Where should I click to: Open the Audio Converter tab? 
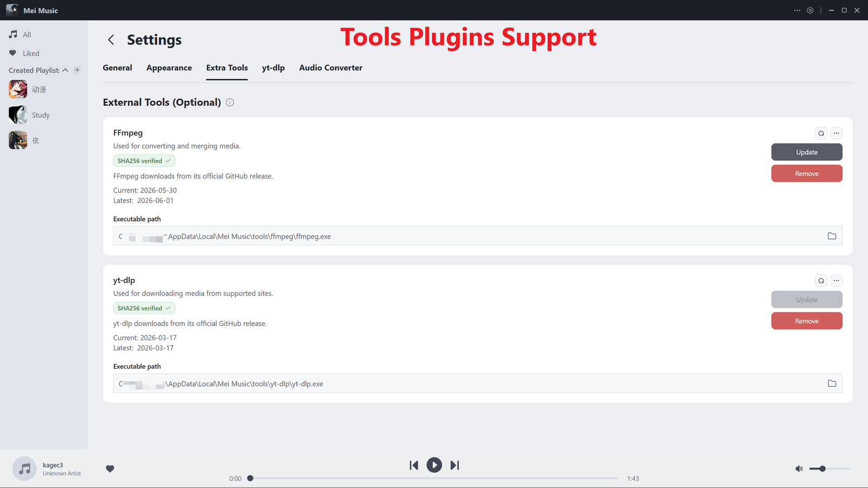tap(330, 68)
